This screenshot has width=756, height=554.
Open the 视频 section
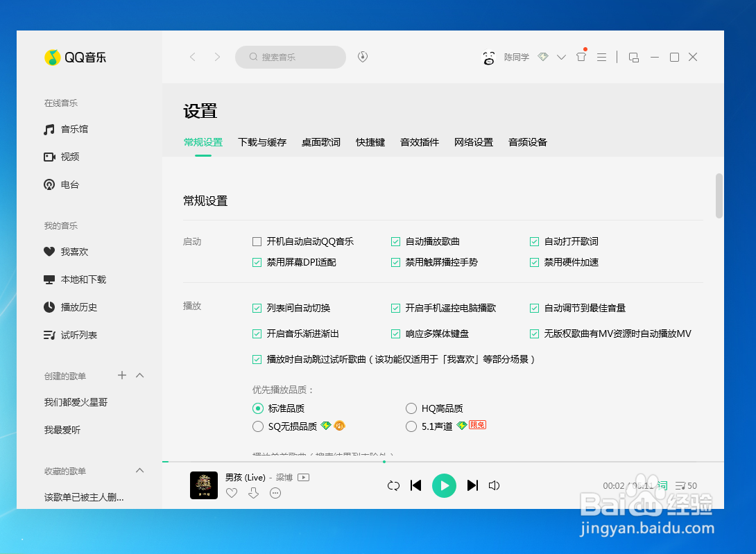click(x=70, y=157)
